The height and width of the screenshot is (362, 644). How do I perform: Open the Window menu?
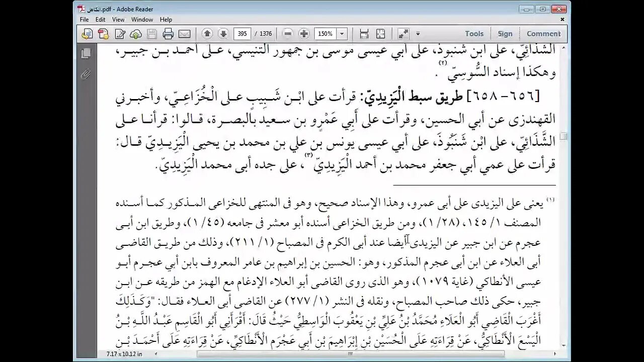point(142,20)
